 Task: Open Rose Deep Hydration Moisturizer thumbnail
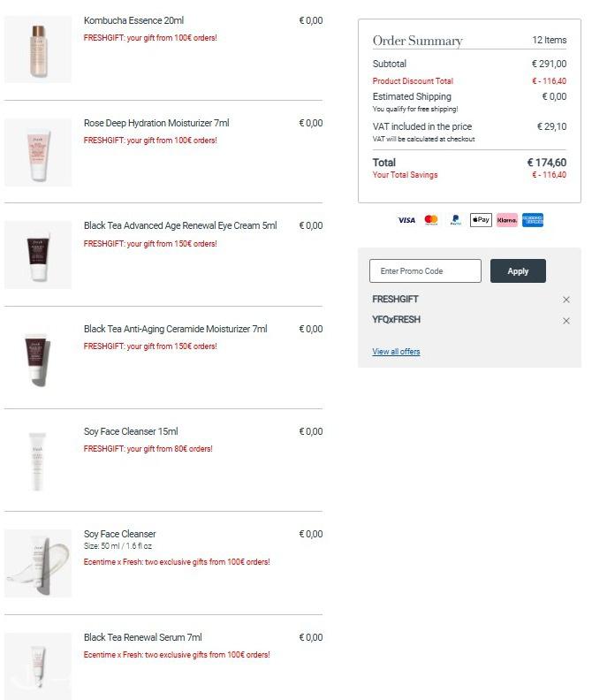(x=38, y=152)
